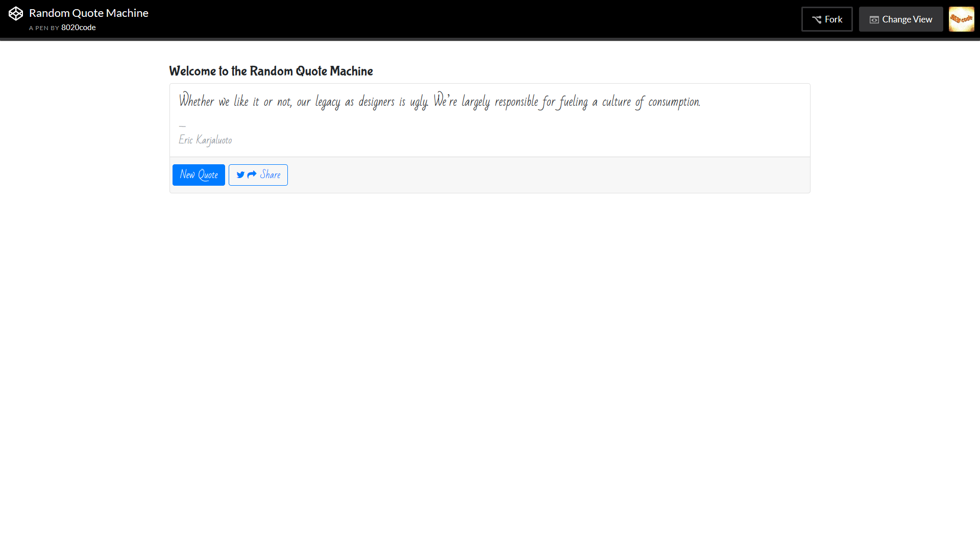
Task: Open CodePen home via logo icon
Action: point(16,14)
